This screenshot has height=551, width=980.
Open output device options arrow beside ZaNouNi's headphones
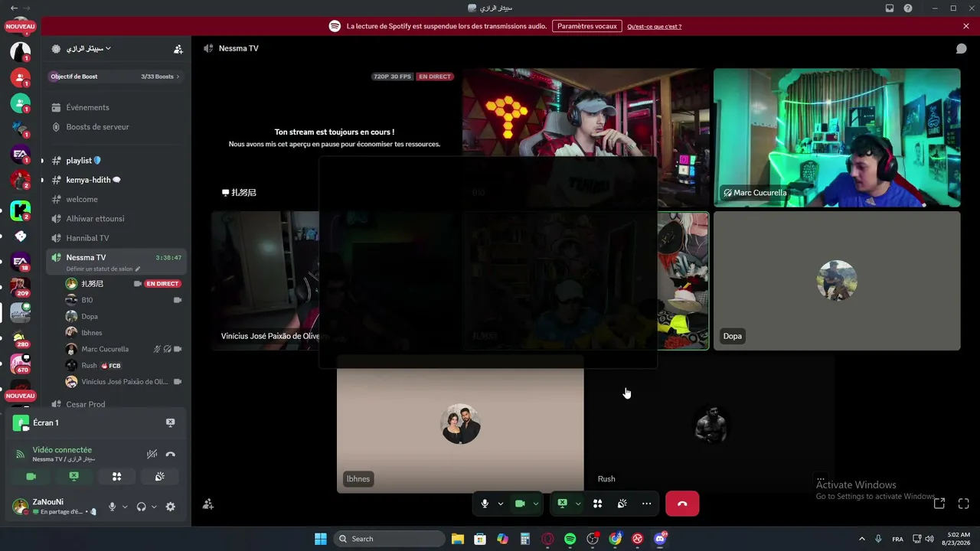click(154, 507)
